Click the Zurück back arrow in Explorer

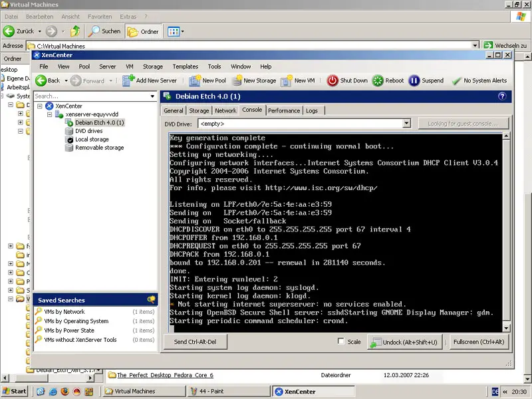coord(9,31)
